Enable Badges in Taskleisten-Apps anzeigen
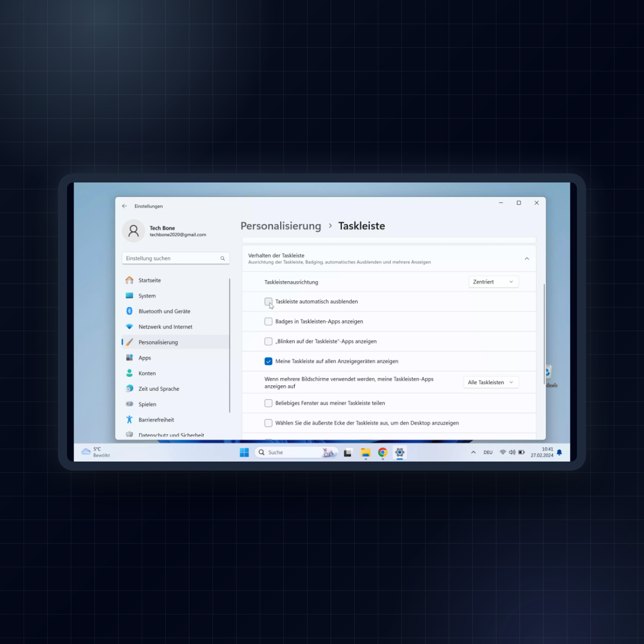Viewport: 644px width, 644px height. (x=268, y=321)
